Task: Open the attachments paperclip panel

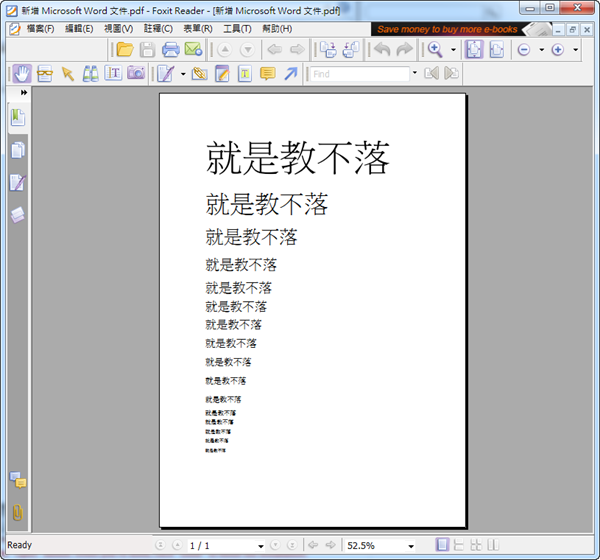Action: pos(17,512)
